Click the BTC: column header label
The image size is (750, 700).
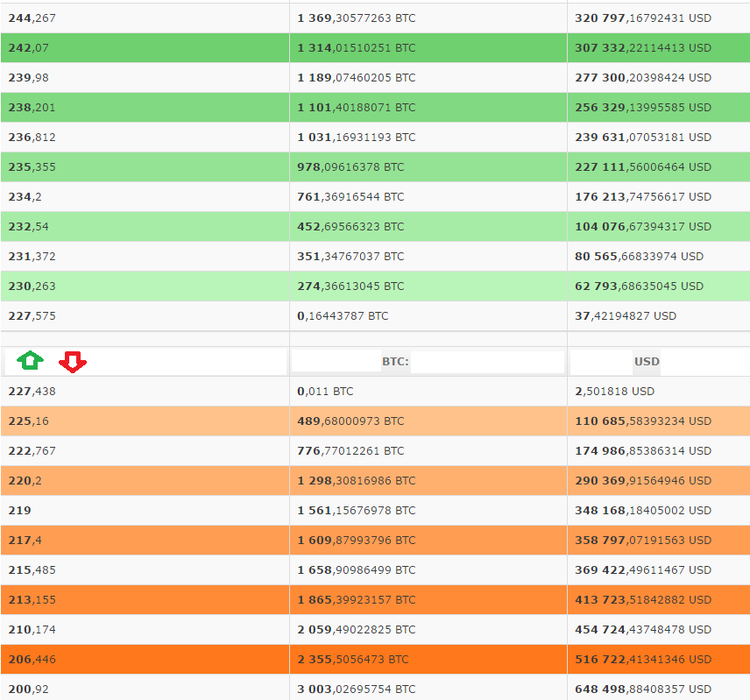[x=395, y=362]
